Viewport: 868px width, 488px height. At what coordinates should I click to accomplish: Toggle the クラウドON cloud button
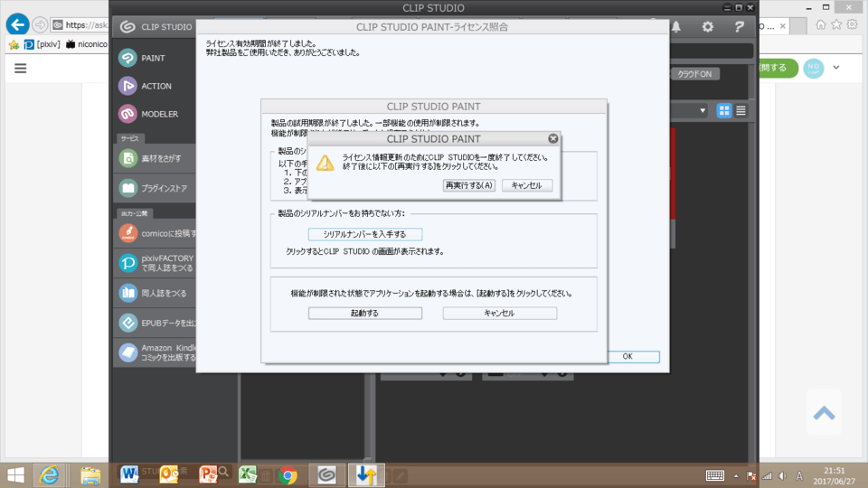[694, 74]
